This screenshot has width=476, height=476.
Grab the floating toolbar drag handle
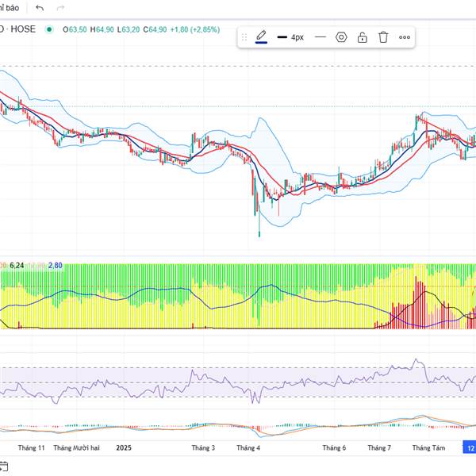(x=244, y=37)
